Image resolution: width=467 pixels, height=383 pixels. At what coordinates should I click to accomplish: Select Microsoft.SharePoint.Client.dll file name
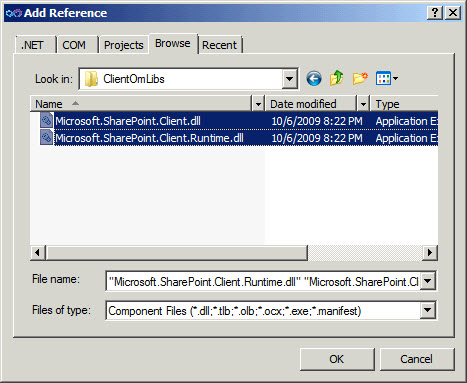[128, 121]
